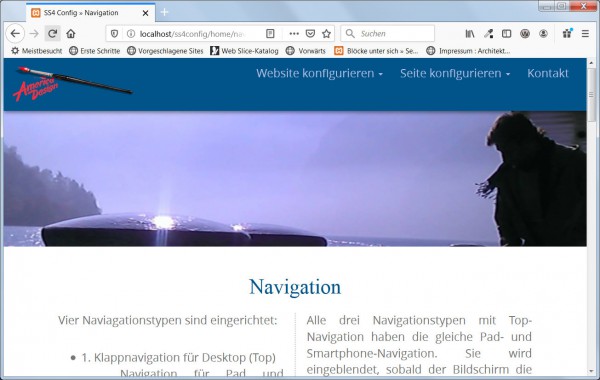The height and width of the screenshot is (380, 600).
Task: Click paragraph starting "Alle drei Navigationstypen"
Action: click(419, 344)
